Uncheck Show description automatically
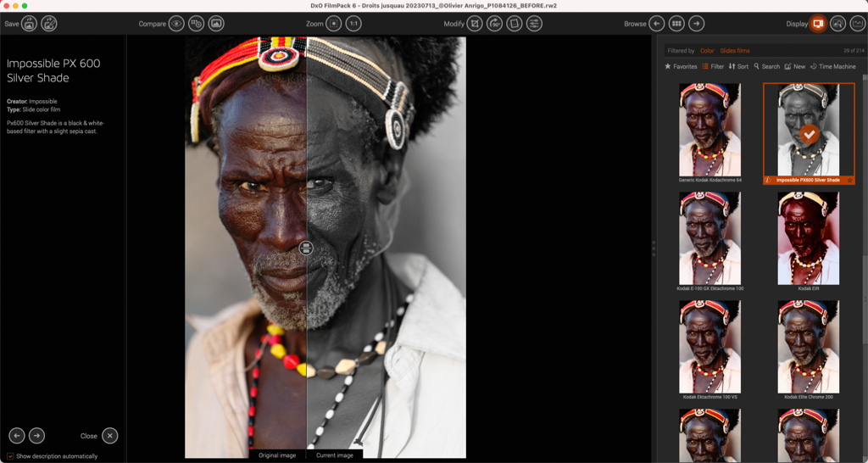The width and height of the screenshot is (868, 463). click(x=10, y=456)
